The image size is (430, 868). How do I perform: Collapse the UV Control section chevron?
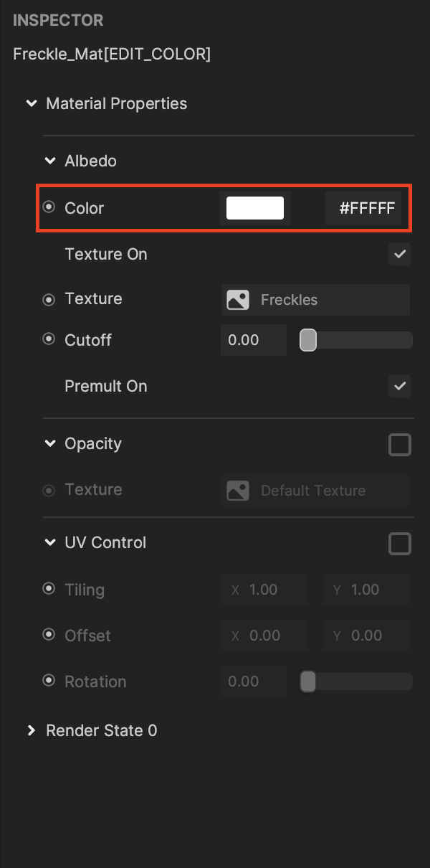(x=49, y=542)
